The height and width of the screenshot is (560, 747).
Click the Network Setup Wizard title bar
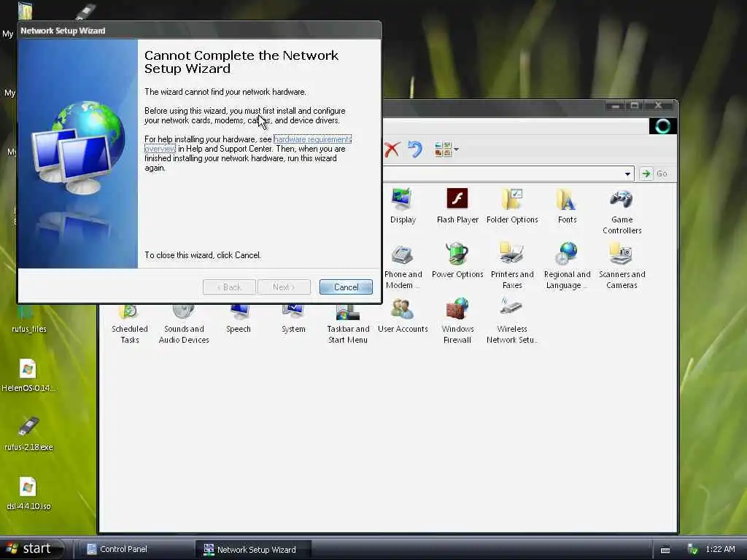pyautogui.click(x=199, y=31)
